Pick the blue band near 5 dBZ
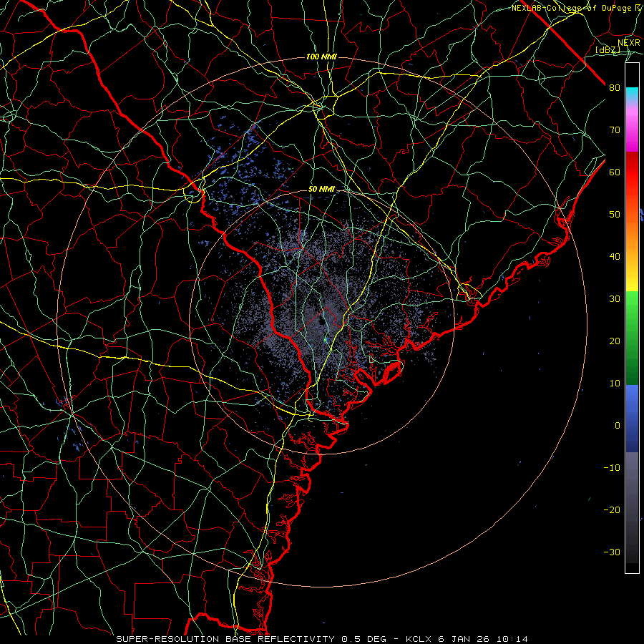Image resolution: width=644 pixels, height=644 pixels. pos(632,404)
